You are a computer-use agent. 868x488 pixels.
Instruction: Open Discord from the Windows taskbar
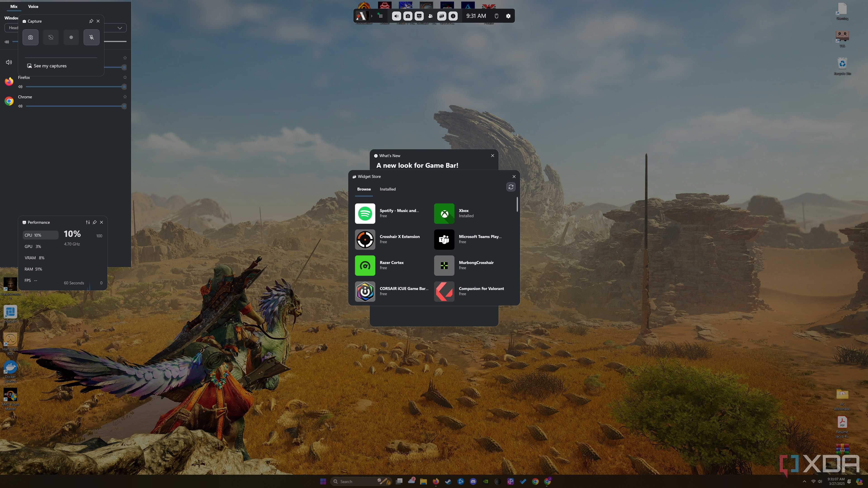[x=473, y=481]
